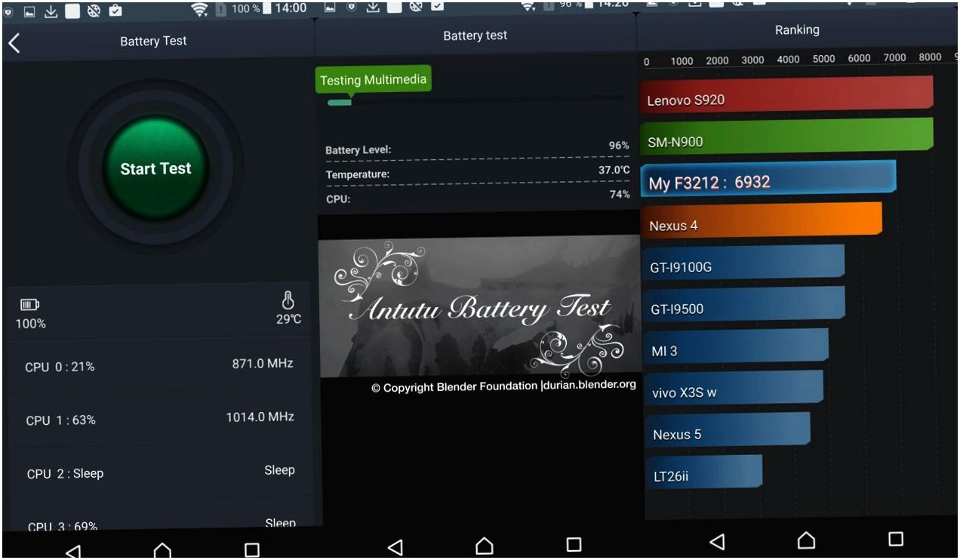Tap Android home button in left screen
Viewport: 960px width, 560px height.
[162, 550]
